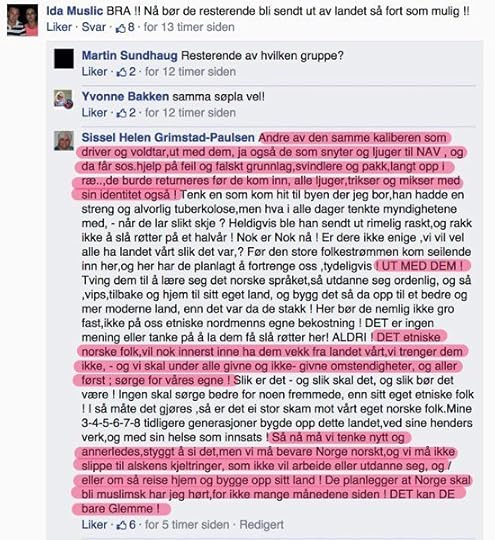Open Yvonne Bakken's 'for 12 timer siden' timestamp
This screenshot has width=495, height=540.
(x=190, y=113)
